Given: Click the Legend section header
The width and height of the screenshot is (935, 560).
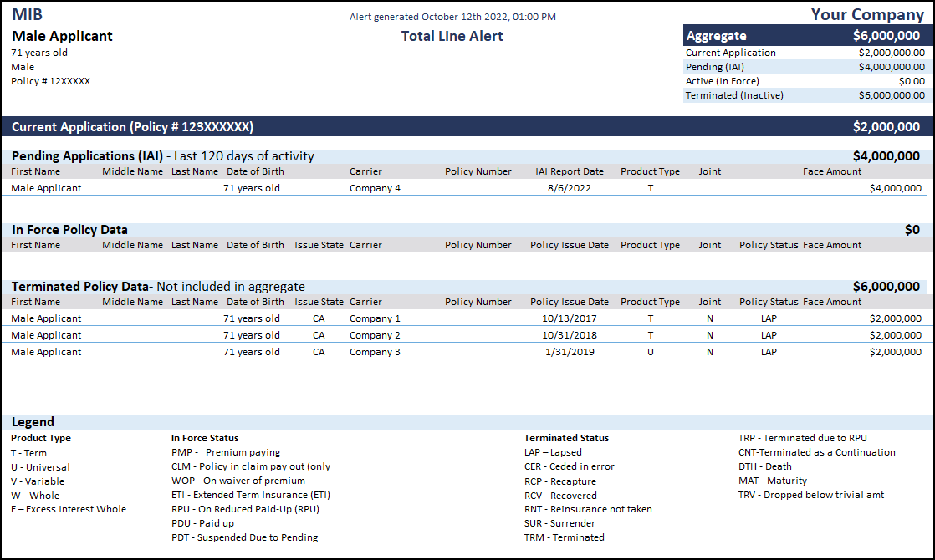Looking at the screenshot, I should point(33,422).
